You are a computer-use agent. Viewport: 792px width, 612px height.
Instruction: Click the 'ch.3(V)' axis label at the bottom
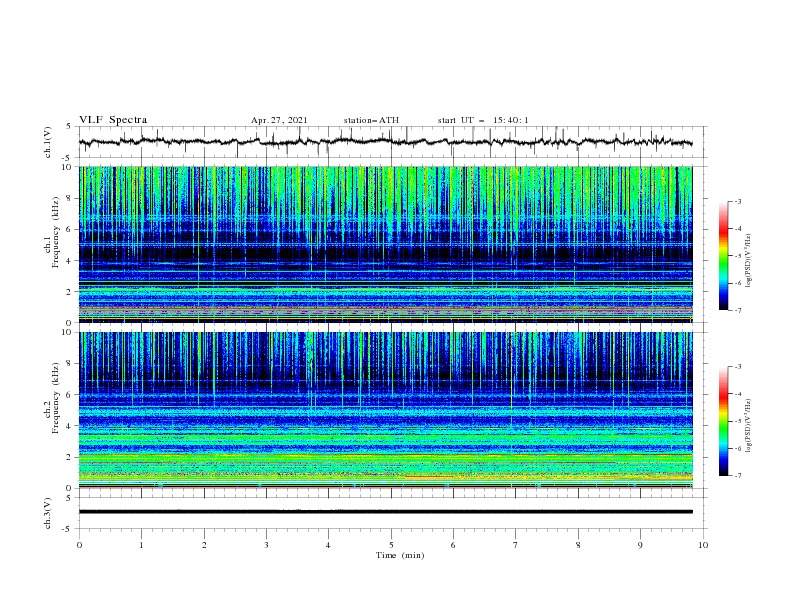pyautogui.click(x=48, y=513)
